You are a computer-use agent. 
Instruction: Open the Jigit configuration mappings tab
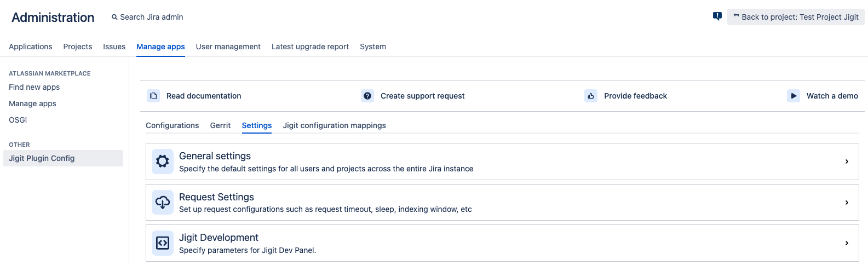tap(334, 125)
